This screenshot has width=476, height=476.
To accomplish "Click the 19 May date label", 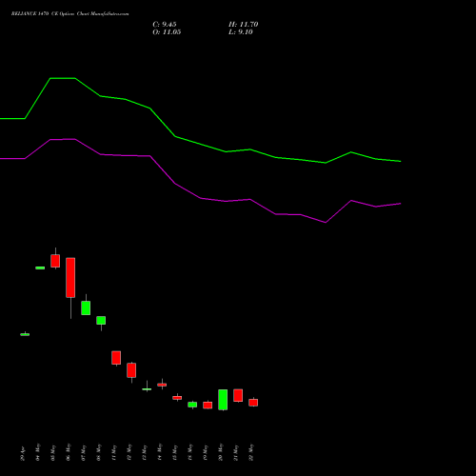I will (206, 452).
